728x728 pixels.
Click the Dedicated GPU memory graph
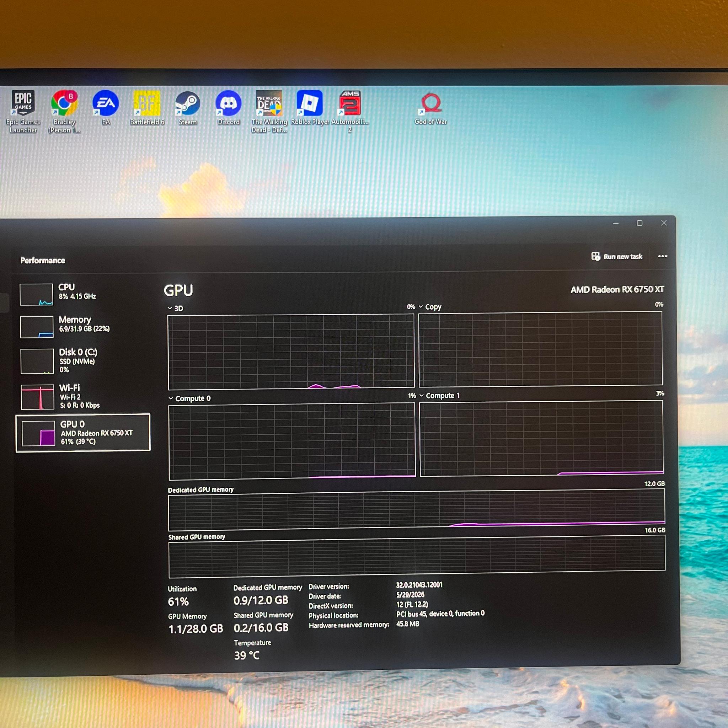(x=416, y=510)
